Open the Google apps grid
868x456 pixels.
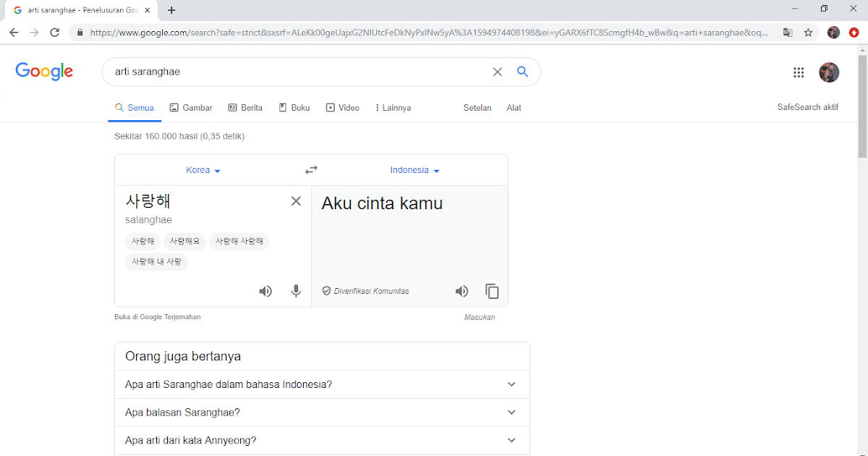[x=799, y=72]
